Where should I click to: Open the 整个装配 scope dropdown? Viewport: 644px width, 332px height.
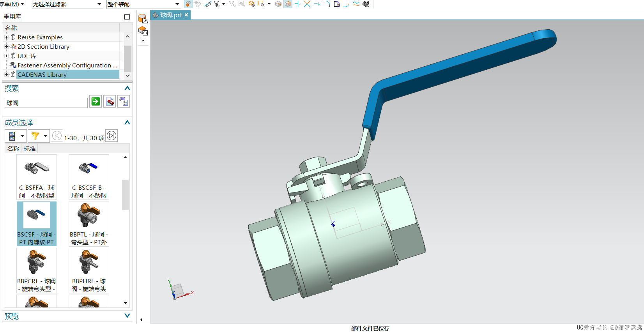tap(143, 4)
